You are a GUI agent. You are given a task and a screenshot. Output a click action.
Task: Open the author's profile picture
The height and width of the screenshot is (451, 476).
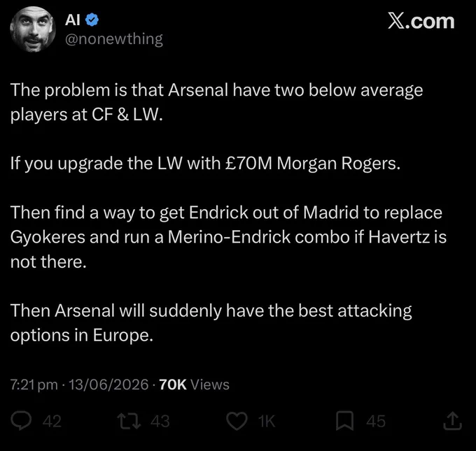[33, 29]
